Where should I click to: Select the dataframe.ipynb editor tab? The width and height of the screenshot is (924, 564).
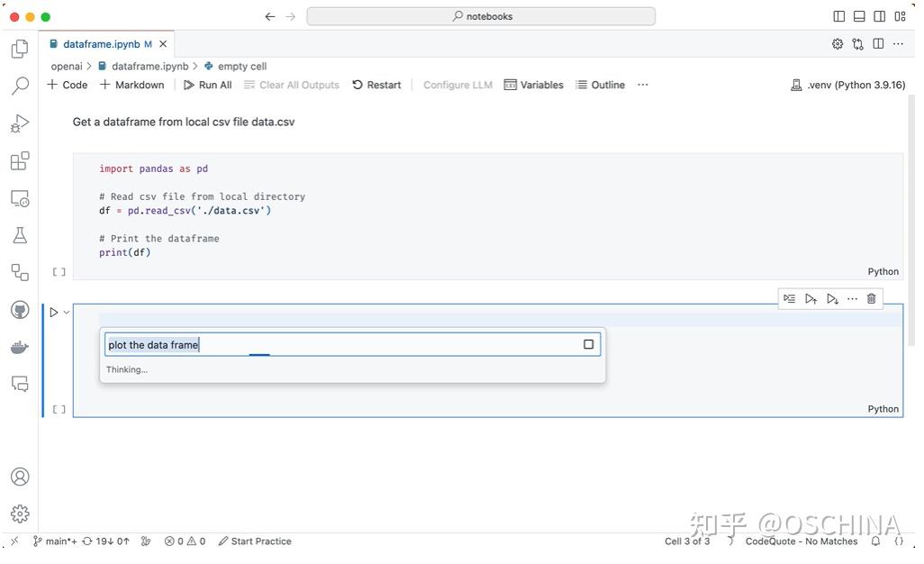[x=99, y=43]
